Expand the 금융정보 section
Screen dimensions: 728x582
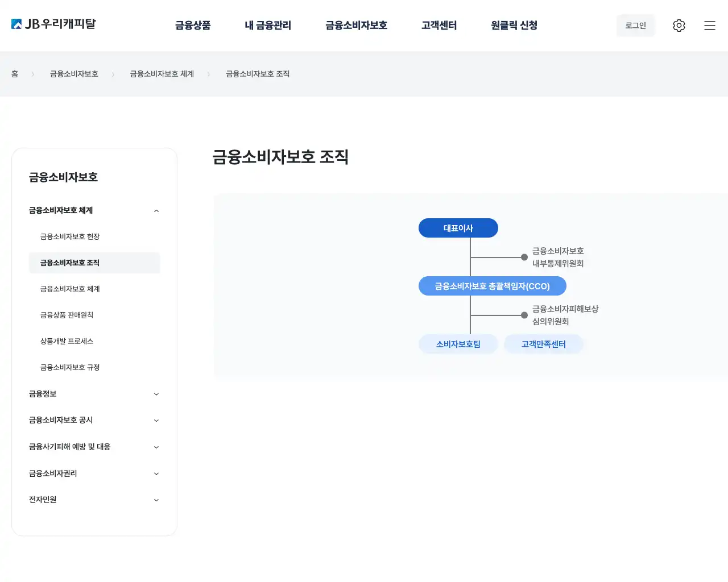pyautogui.click(x=94, y=394)
